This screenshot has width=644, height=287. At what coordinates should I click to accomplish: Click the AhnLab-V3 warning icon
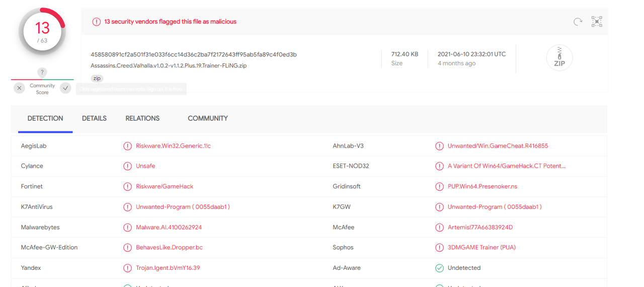tap(440, 146)
